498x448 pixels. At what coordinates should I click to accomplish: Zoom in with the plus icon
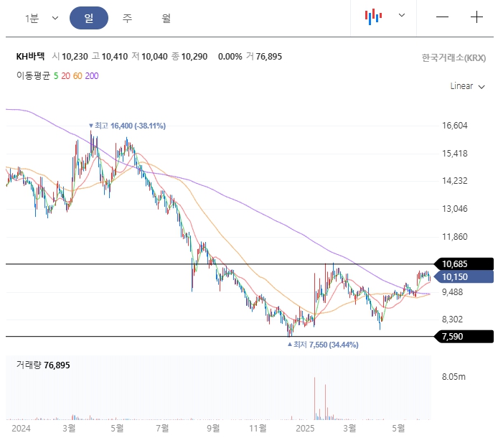476,17
